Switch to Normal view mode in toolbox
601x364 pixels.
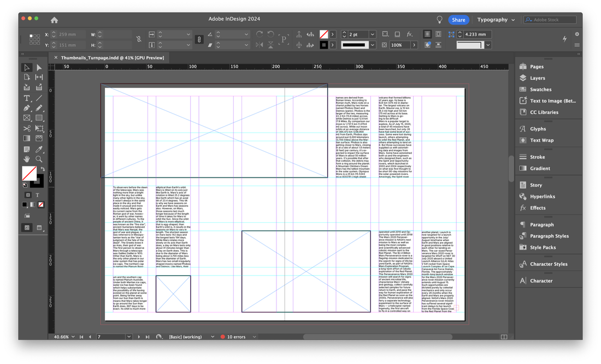(x=27, y=228)
